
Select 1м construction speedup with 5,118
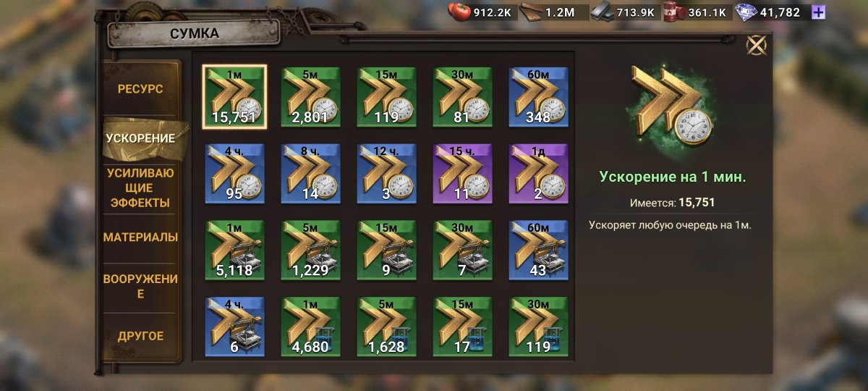234,250
